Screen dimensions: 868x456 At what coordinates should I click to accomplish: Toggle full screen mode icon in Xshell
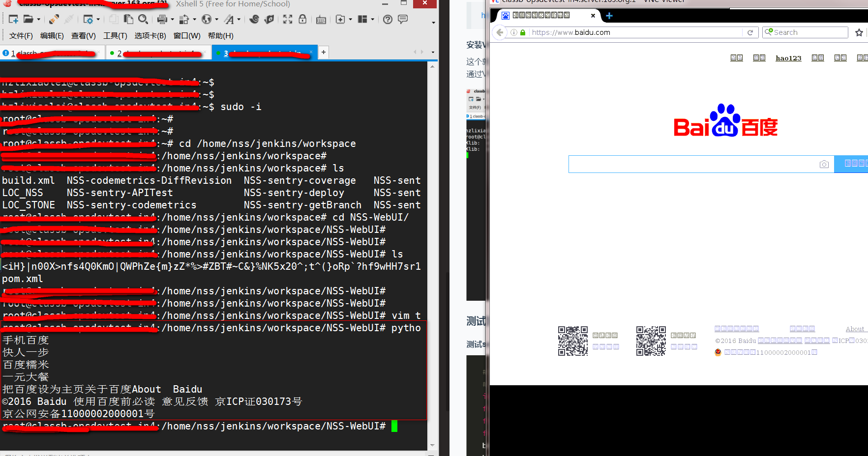point(288,19)
